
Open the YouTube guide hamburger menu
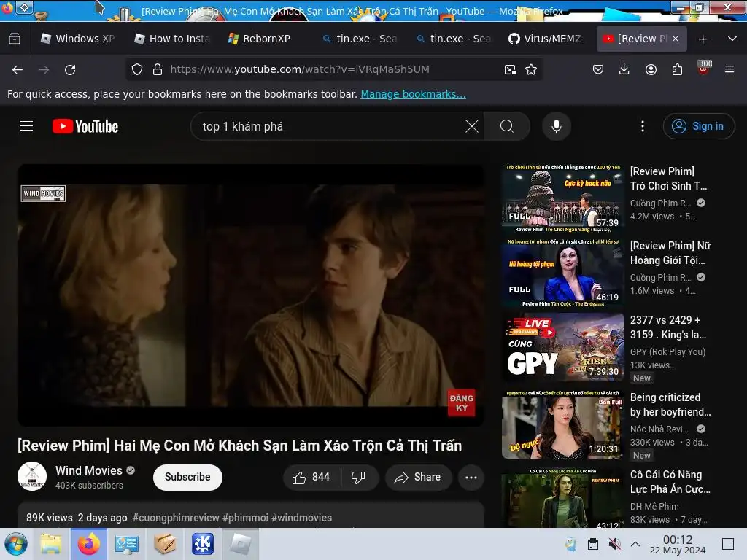(x=26, y=125)
